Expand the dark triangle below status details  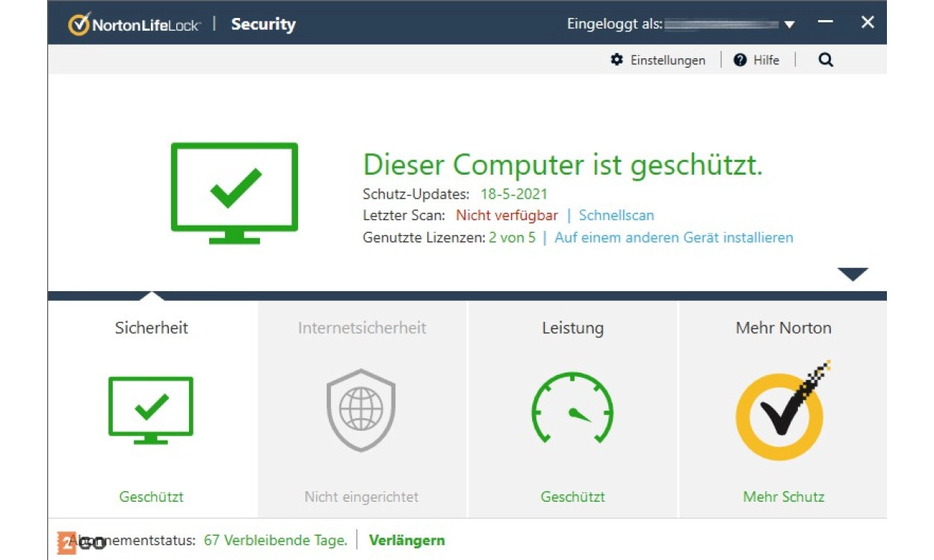852,274
